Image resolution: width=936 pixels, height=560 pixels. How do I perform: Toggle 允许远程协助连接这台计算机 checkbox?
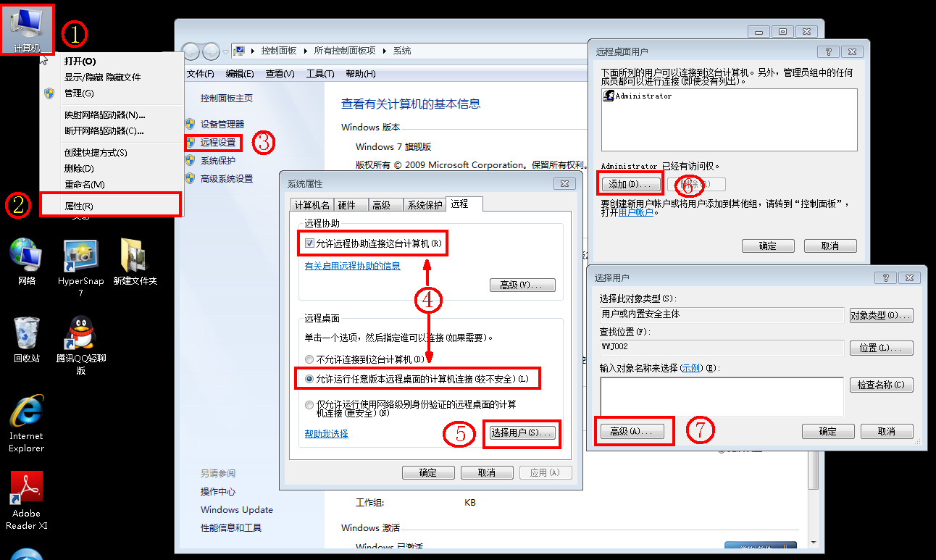pyautogui.click(x=309, y=243)
